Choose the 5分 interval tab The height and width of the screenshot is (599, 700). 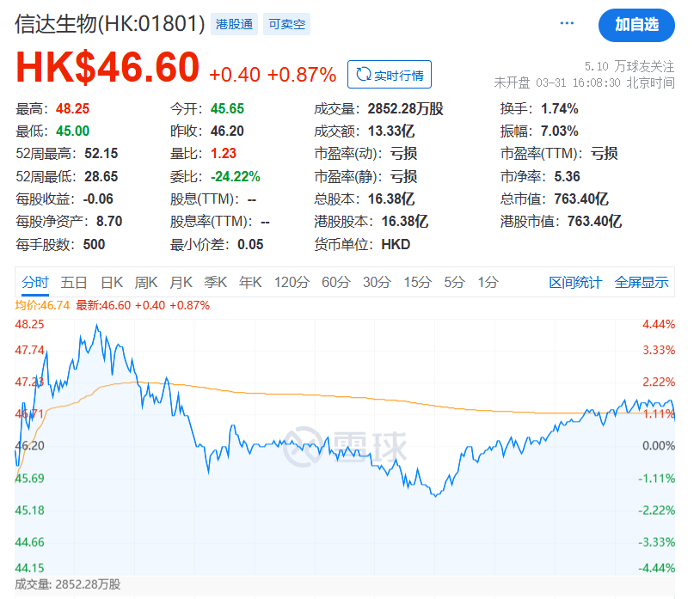[454, 283]
